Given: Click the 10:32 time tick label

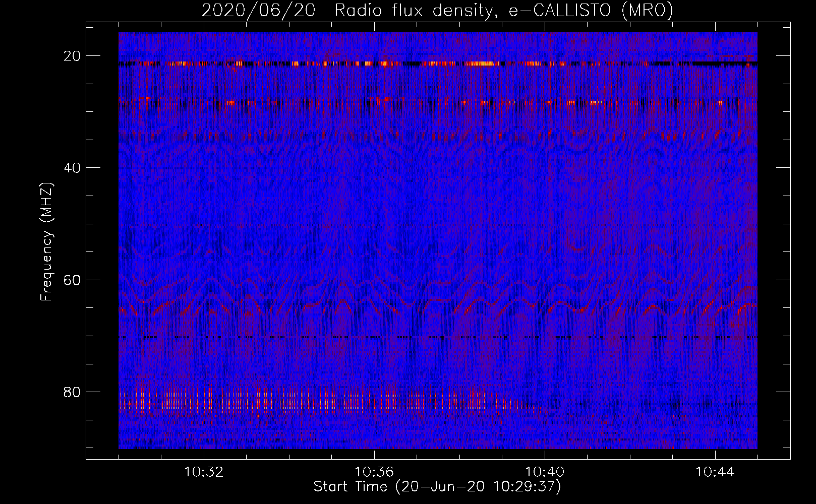Looking at the screenshot, I should click(x=204, y=472).
